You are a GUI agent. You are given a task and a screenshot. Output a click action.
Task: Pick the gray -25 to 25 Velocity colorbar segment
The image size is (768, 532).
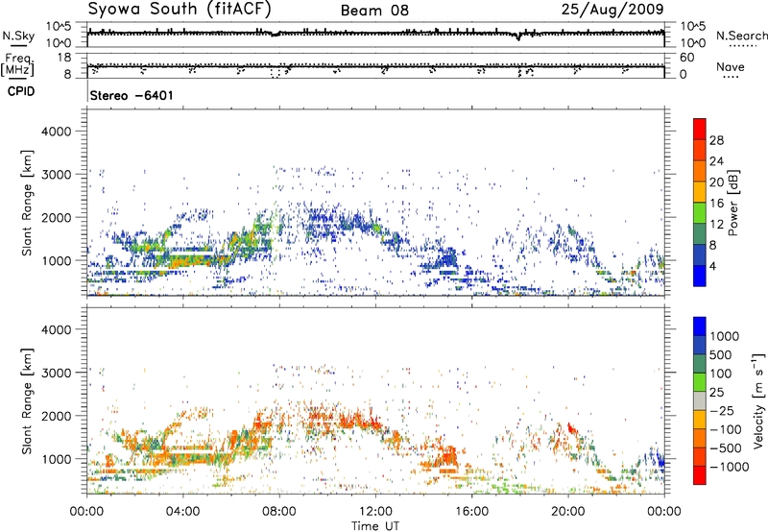click(x=700, y=401)
